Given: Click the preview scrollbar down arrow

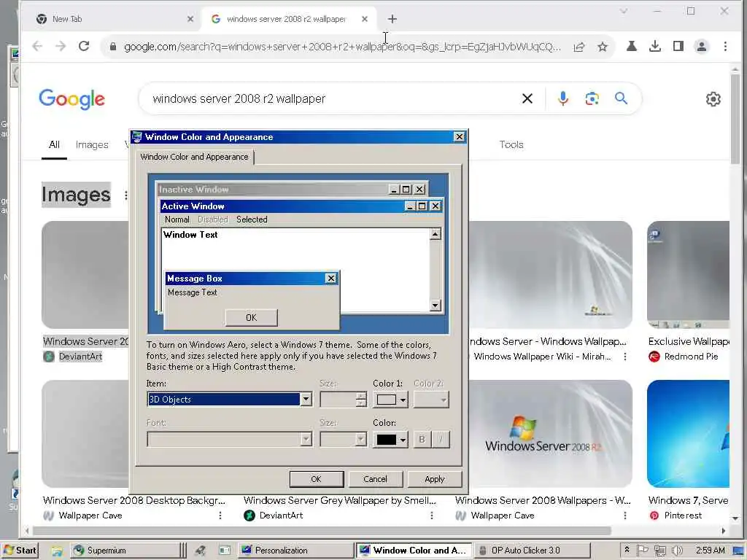Looking at the screenshot, I should click(436, 306).
